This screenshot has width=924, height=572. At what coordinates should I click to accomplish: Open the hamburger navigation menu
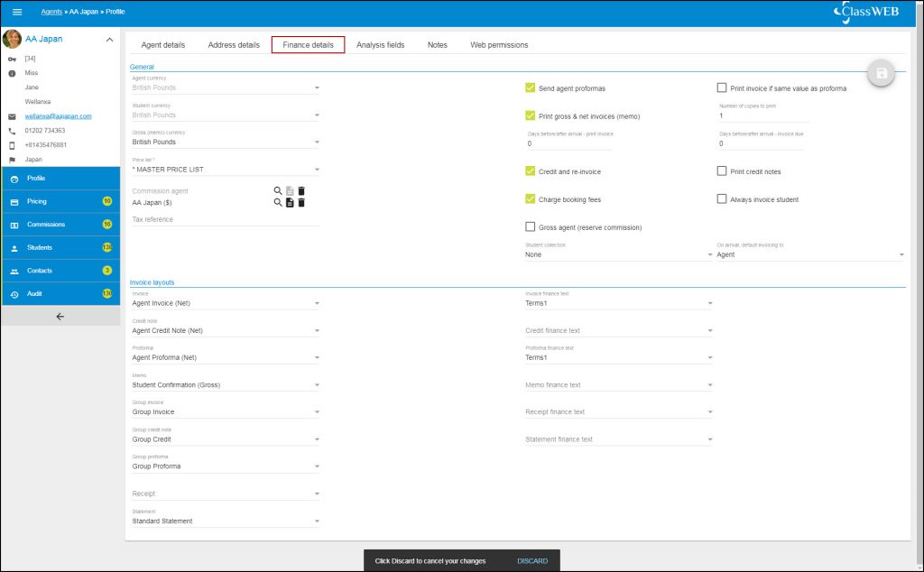16,12
